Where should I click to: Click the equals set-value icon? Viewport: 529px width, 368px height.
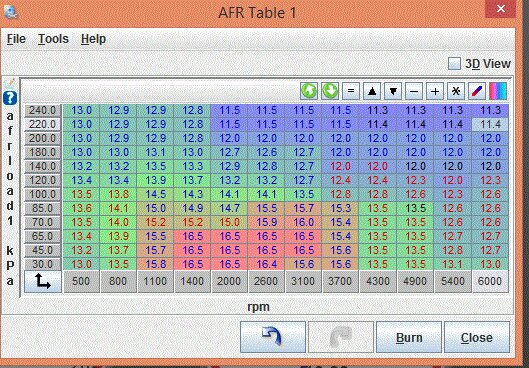point(351,91)
